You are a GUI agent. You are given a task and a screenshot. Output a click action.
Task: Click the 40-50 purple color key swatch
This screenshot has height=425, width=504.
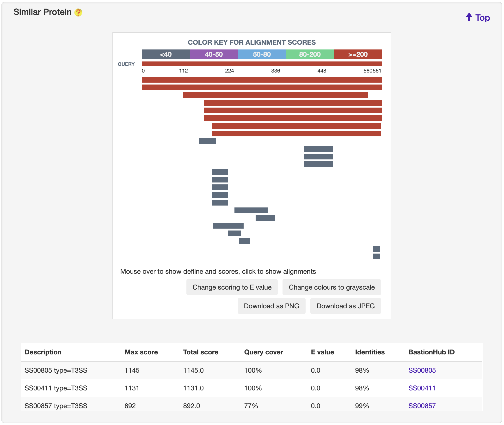click(214, 54)
